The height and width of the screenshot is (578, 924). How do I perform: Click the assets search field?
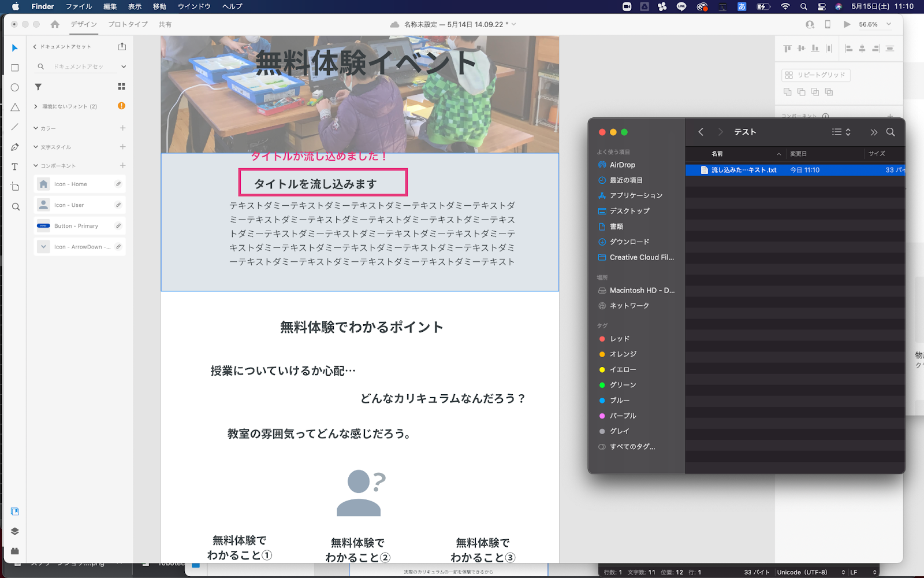79,66
